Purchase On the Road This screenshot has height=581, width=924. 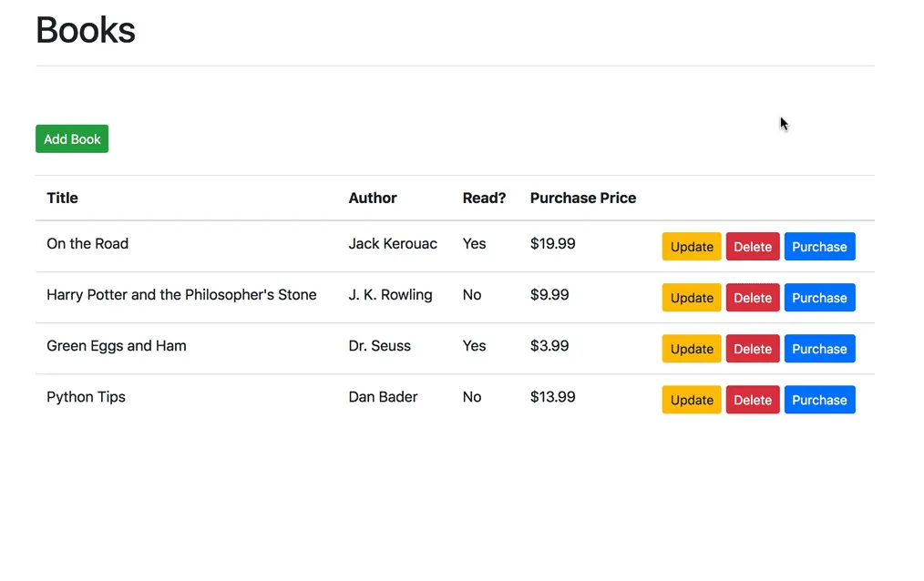coord(819,246)
